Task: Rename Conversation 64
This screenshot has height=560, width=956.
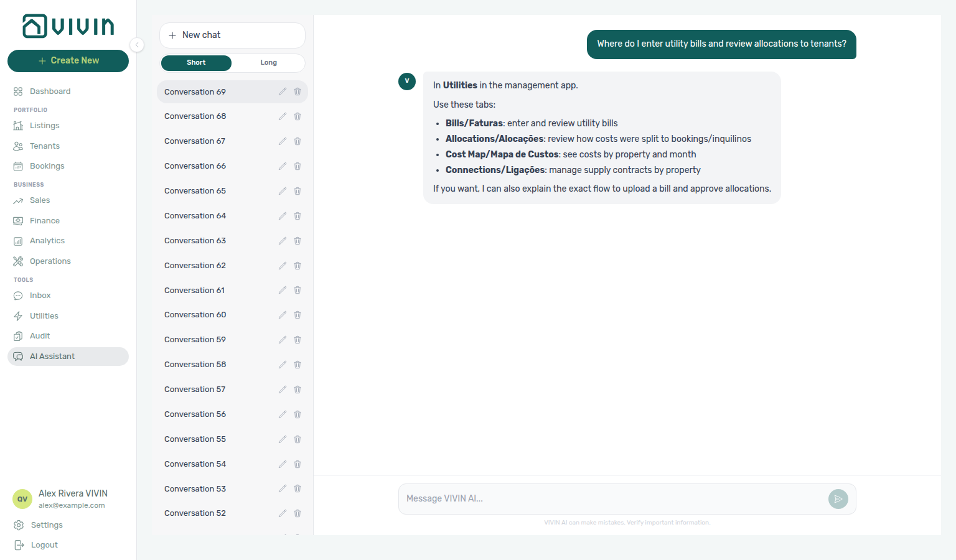Action: click(x=283, y=216)
